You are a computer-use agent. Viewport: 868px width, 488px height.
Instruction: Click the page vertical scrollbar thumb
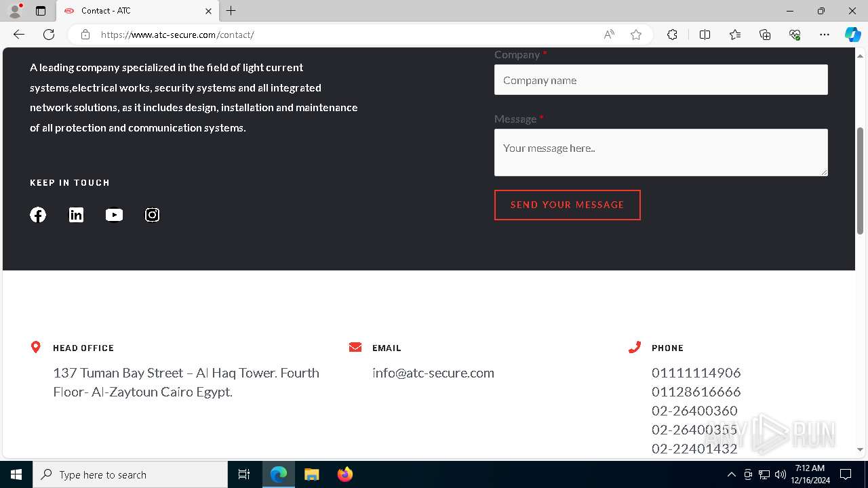pyautogui.click(x=860, y=181)
